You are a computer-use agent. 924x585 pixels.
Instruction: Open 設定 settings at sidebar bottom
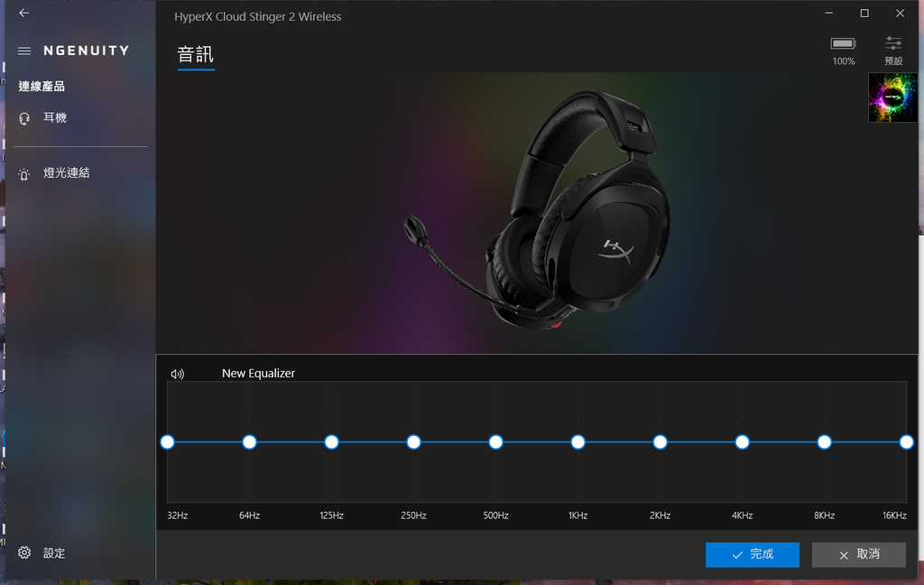point(80,553)
